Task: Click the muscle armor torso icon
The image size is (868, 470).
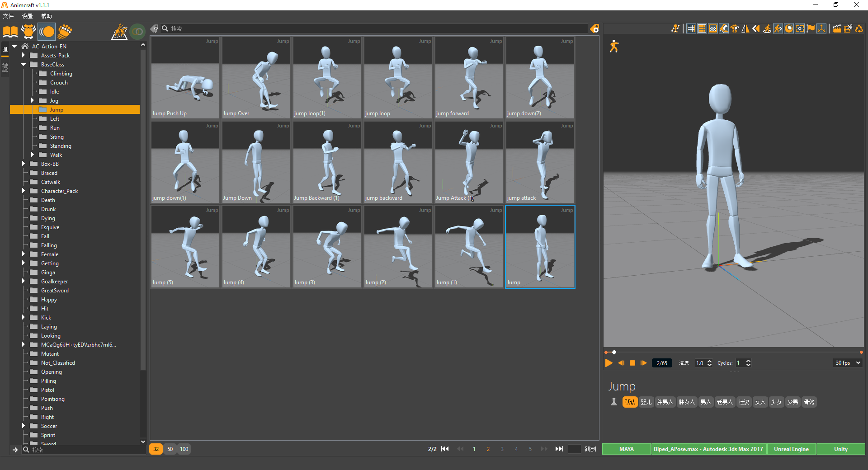Action: tap(735, 28)
